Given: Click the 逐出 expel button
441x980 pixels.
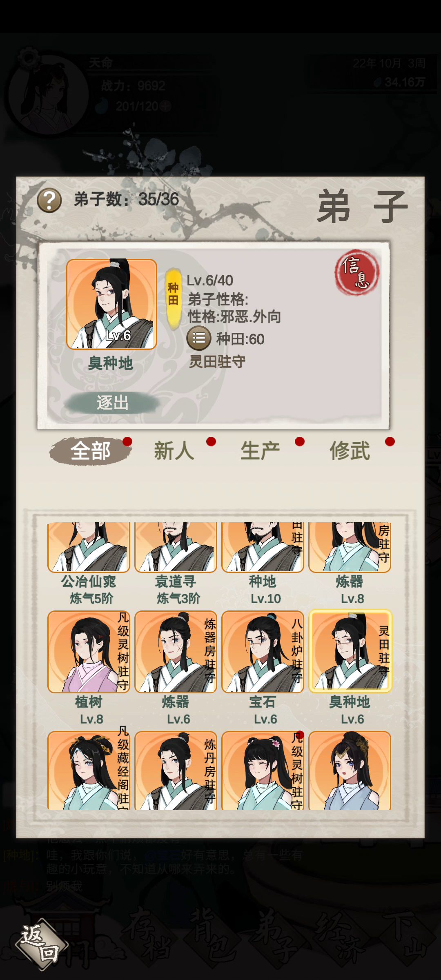Looking at the screenshot, I should point(112,403).
